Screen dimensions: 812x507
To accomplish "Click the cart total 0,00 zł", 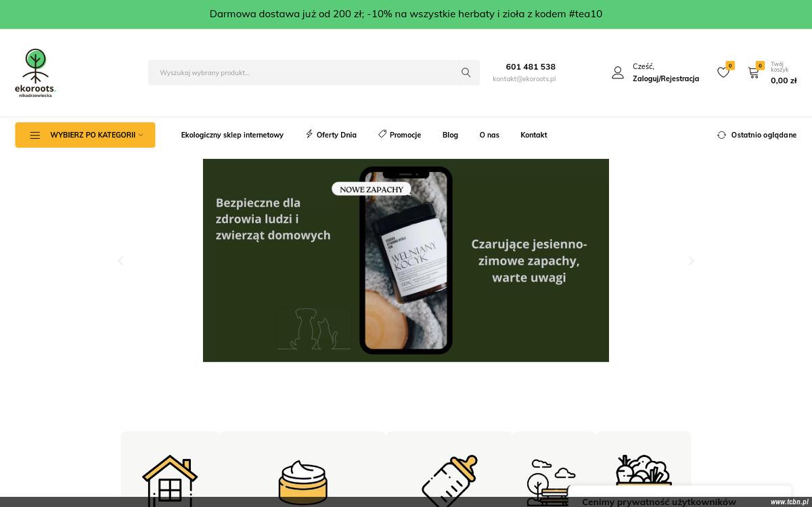I will (784, 81).
